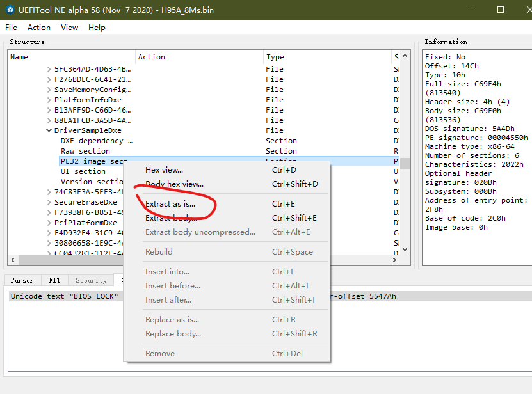Switch to the Parser tab
532x394 pixels.
pyautogui.click(x=22, y=280)
